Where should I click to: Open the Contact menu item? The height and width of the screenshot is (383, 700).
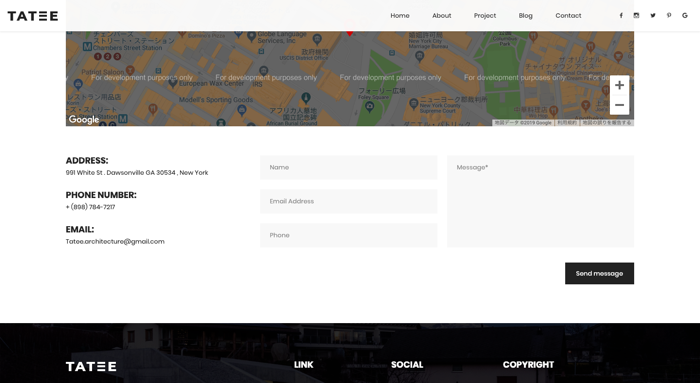click(568, 16)
